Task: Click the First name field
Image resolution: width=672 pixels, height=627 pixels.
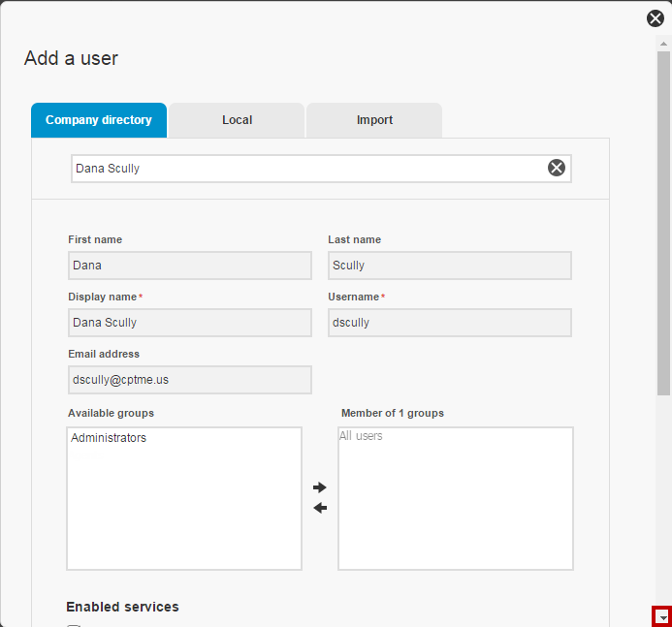Action: click(190, 266)
